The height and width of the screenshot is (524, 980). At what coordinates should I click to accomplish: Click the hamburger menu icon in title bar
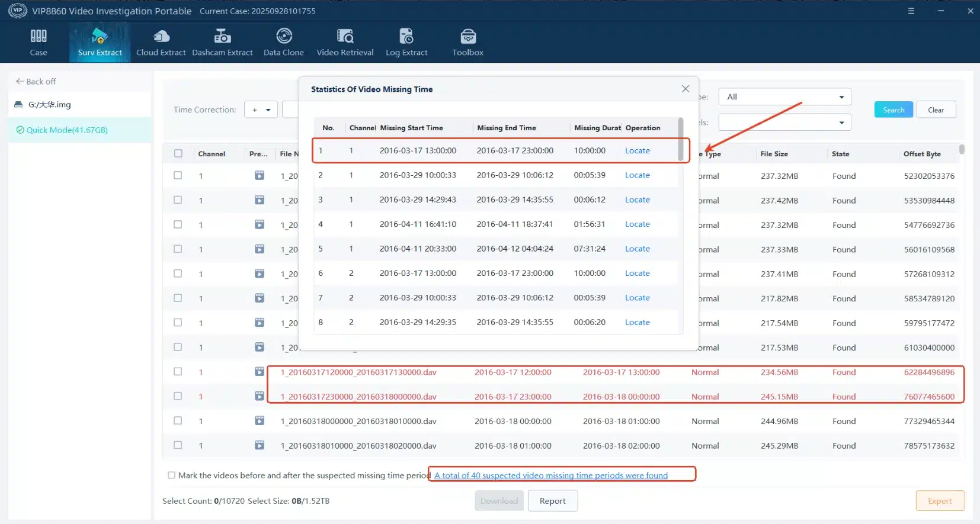[911, 11]
